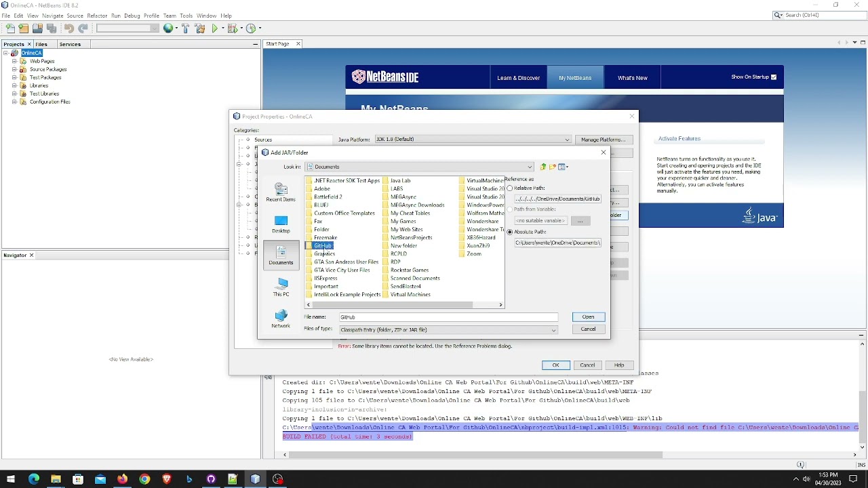Screen dimensions: 868x488
Task: Switch to the Services tab
Action: click(x=70, y=44)
